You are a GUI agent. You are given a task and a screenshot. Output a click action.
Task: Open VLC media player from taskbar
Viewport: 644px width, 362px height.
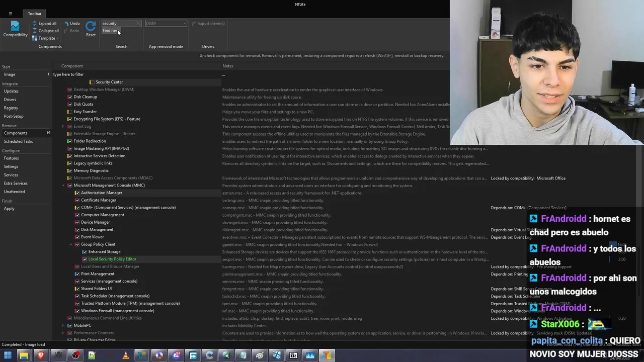click(125, 355)
